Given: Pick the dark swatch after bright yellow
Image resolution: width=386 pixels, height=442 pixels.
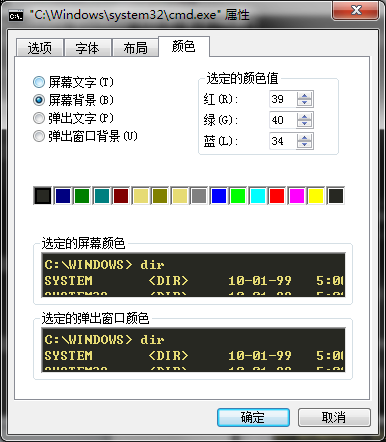Looking at the screenshot, I should pyautogui.click(x=336, y=196).
